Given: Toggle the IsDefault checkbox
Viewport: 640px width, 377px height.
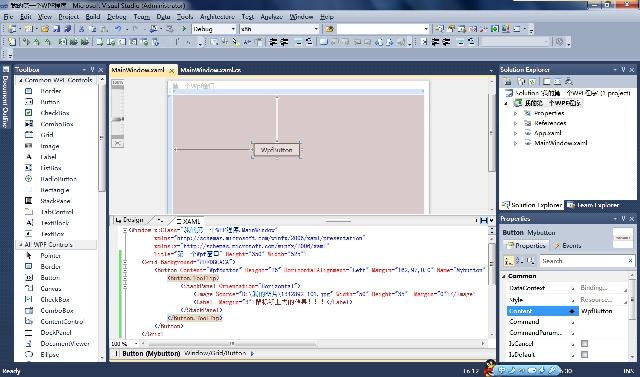Looking at the screenshot, I should pos(584,355).
